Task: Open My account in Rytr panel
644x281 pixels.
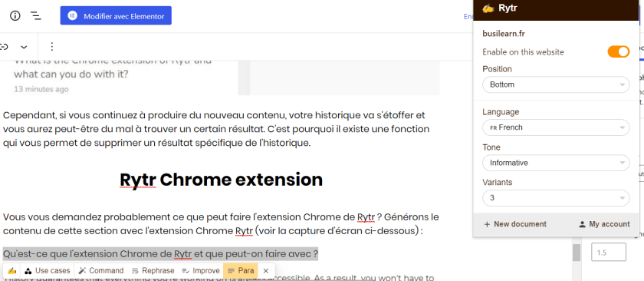Action: pyautogui.click(x=604, y=224)
